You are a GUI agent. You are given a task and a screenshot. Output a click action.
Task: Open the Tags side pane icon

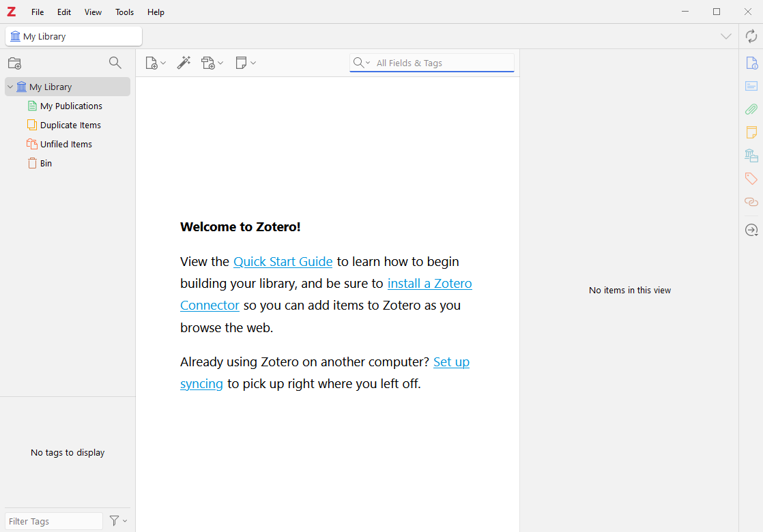pyautogui.click(x=751, y=179)
